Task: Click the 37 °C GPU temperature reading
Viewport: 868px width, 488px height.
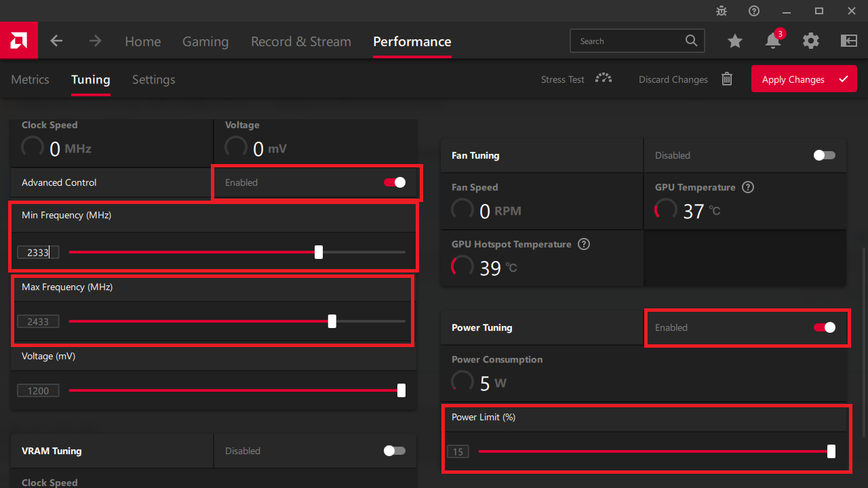Action: click(x=702, y=211)
